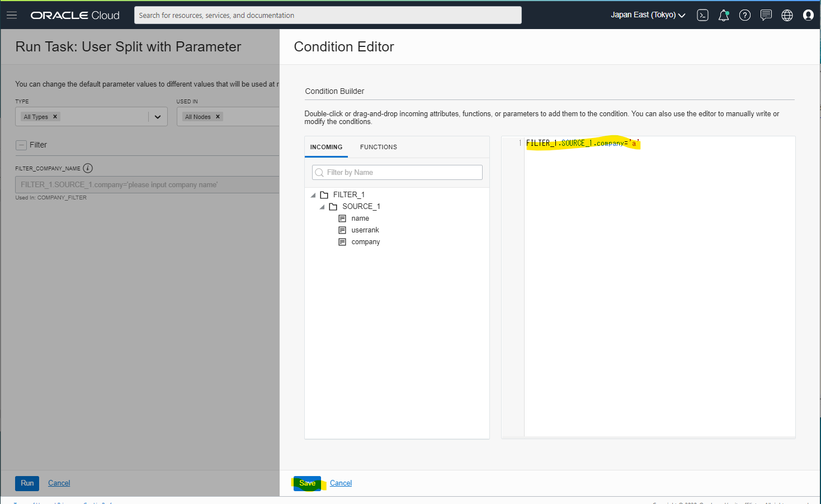821x504 pixels.
Task: Cancel the Condition Editor
Action: pyautogui.click(x=341, y=483)
